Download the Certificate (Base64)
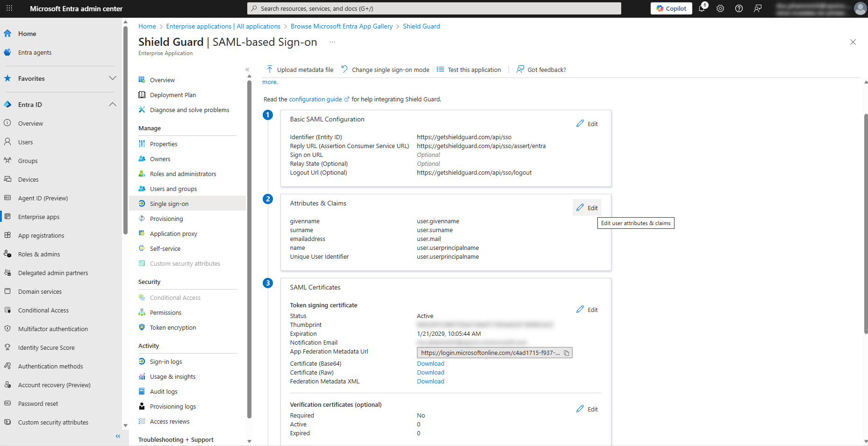 point(430,363)
